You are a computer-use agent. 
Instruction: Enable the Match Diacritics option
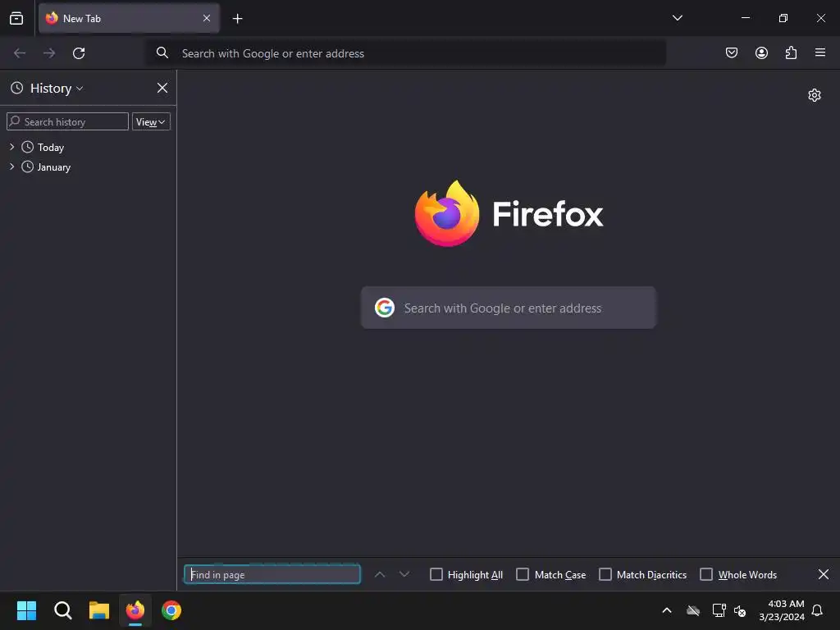tap(605, 574)
